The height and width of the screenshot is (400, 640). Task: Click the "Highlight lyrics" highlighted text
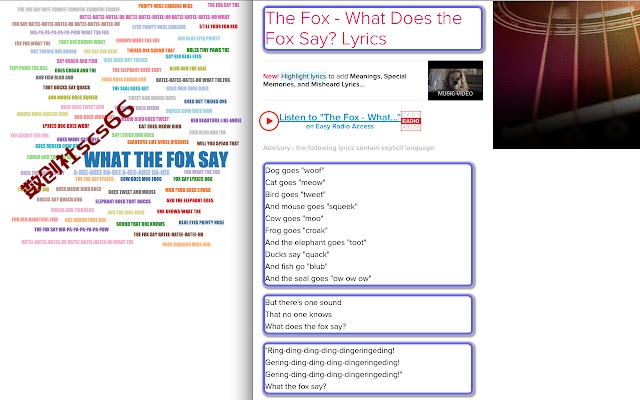coord(303,76)
